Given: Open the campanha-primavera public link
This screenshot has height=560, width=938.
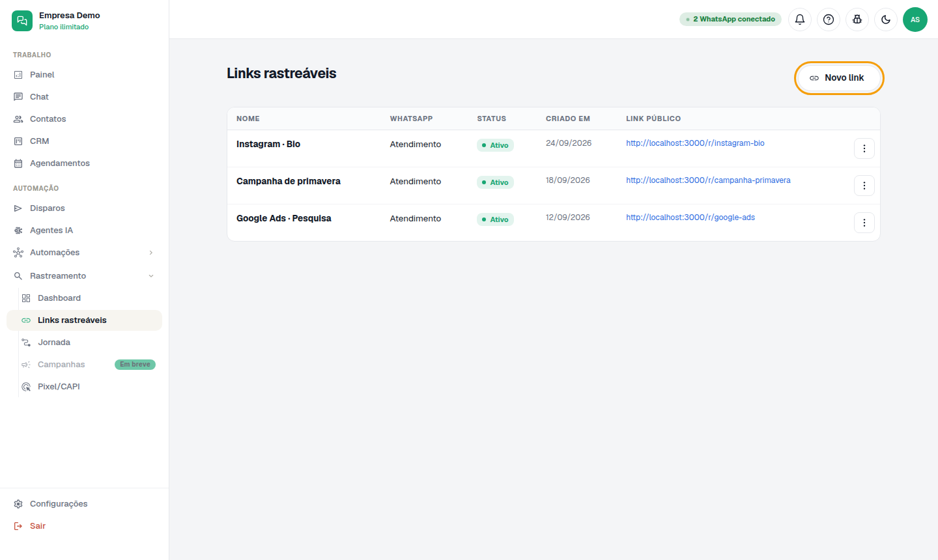Looking at the screenshot, I should click(708, 180).
